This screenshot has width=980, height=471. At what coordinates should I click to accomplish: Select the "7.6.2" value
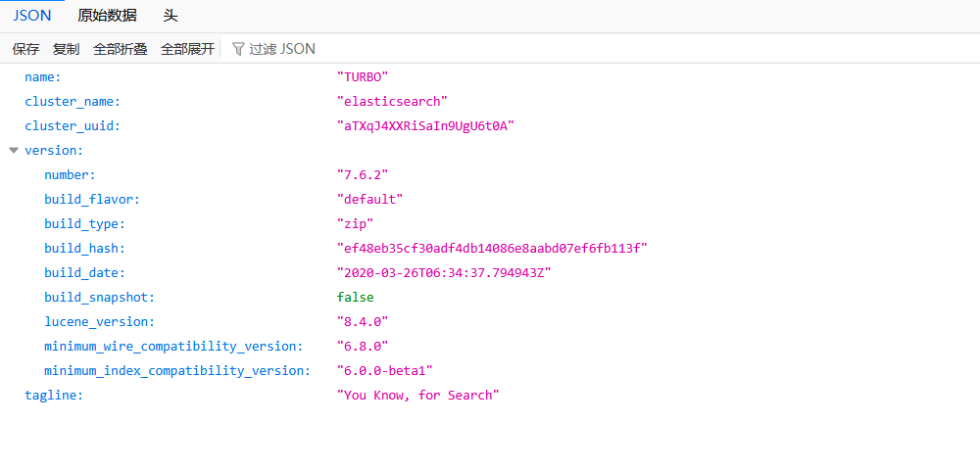[x=363, y=175]
